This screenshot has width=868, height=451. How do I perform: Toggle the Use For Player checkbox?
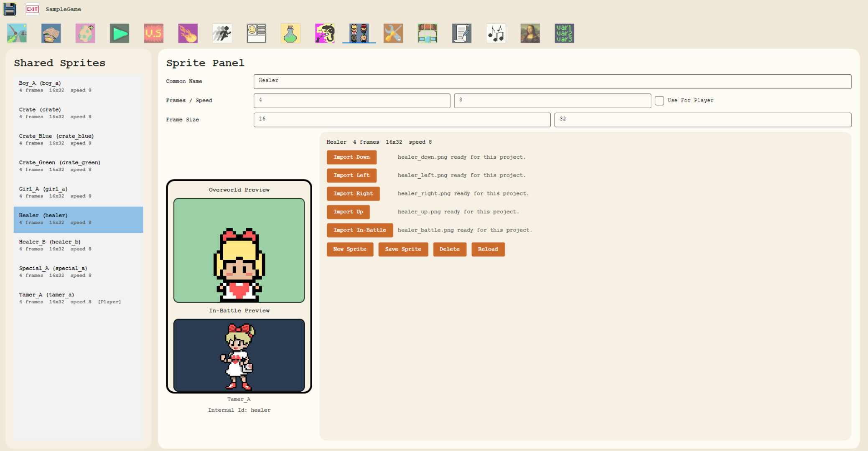coord(659,101)
